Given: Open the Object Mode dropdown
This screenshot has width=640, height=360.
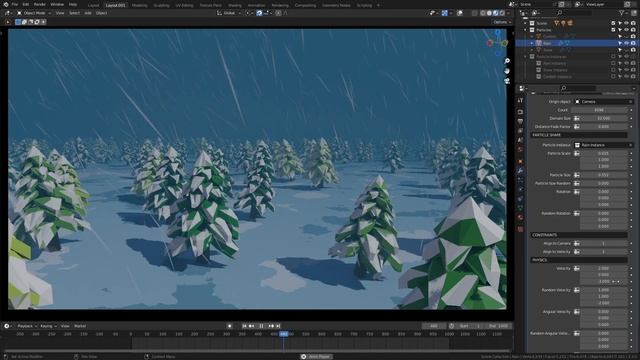Looking at the screenshot, I should click(x=34, y=13).
